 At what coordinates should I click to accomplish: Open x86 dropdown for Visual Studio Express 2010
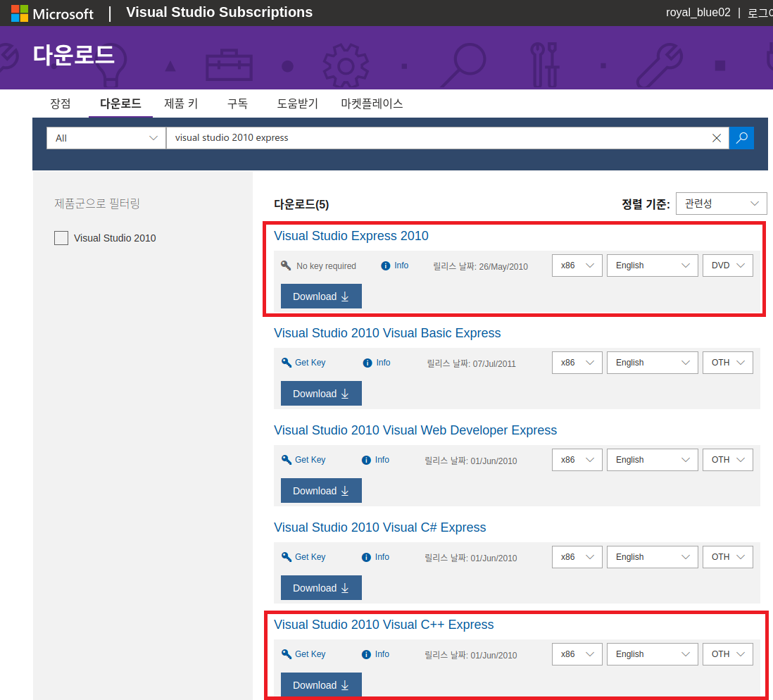577,265
